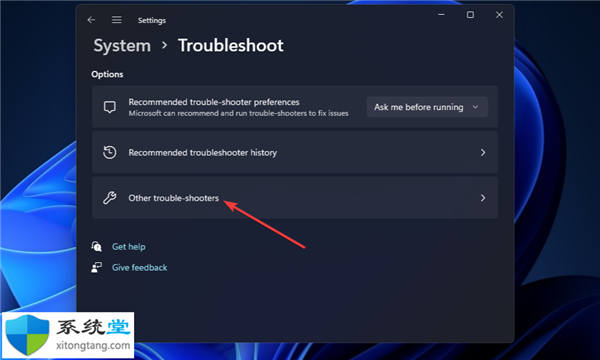The width and height of the screenshot is (600, 360).
Task: Click the Get help icon
Action: pyautogui.click(x=96, y=246)
